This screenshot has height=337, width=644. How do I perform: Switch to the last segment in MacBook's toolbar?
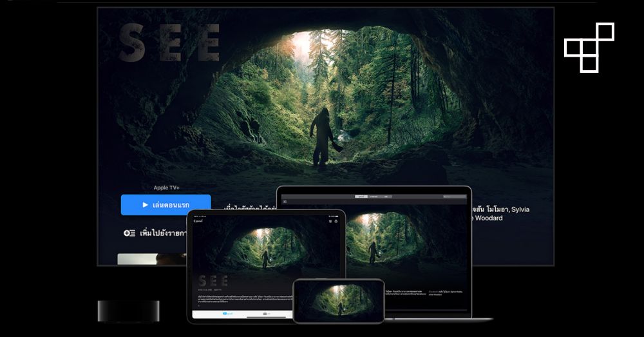pos(386,197)
